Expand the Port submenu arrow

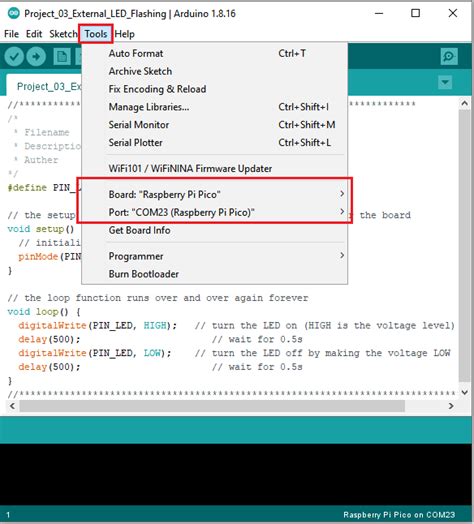(342, 212)
